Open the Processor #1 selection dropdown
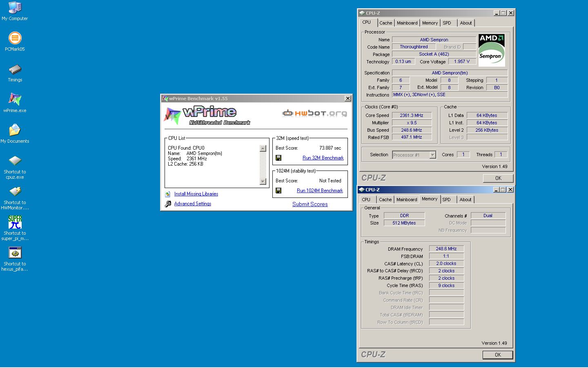The width and height of the screenshot is (588, 368). click(432, 155)
